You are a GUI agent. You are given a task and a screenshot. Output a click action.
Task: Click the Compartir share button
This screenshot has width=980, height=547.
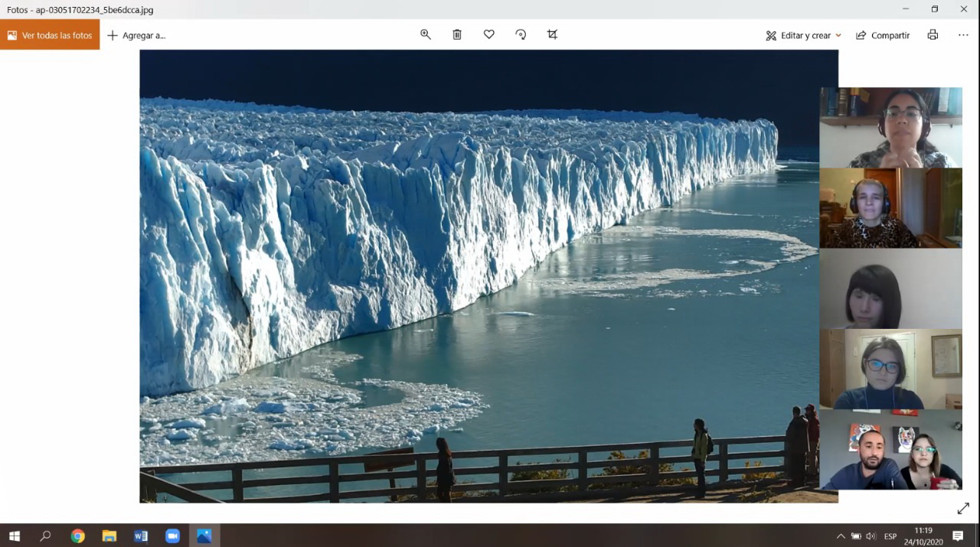pos(883,35)
